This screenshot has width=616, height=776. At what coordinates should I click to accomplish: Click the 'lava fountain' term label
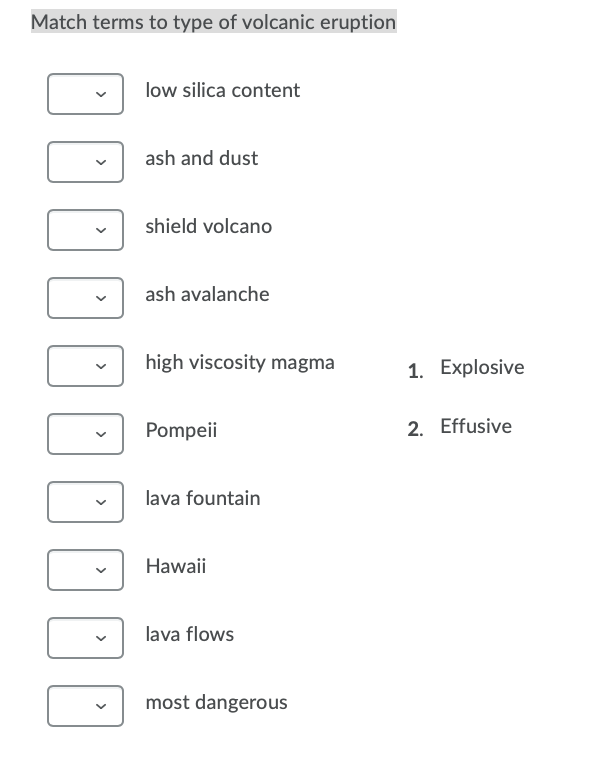pos(203,498)
